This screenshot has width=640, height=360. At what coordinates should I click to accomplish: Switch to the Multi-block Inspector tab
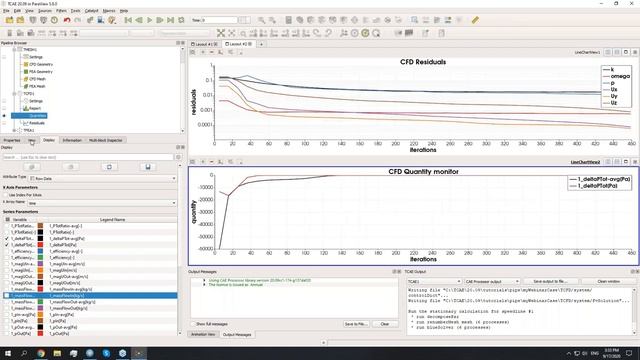[106, 140]
